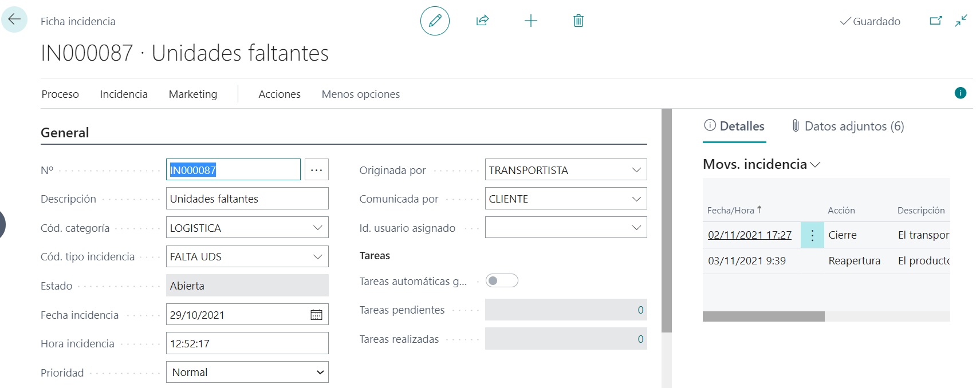This screenshot has height=388, width=980.
Task: Click the plus icon to create new
Action: coord(530,21)
